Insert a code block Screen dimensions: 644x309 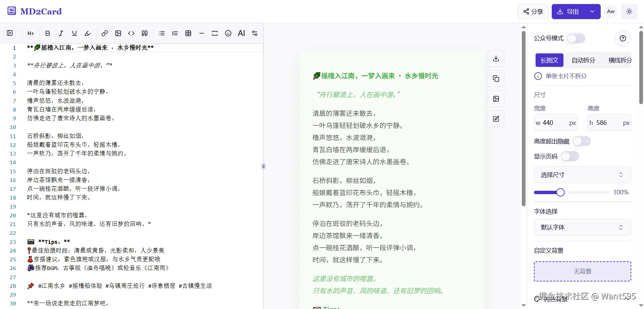click(131, 33)
